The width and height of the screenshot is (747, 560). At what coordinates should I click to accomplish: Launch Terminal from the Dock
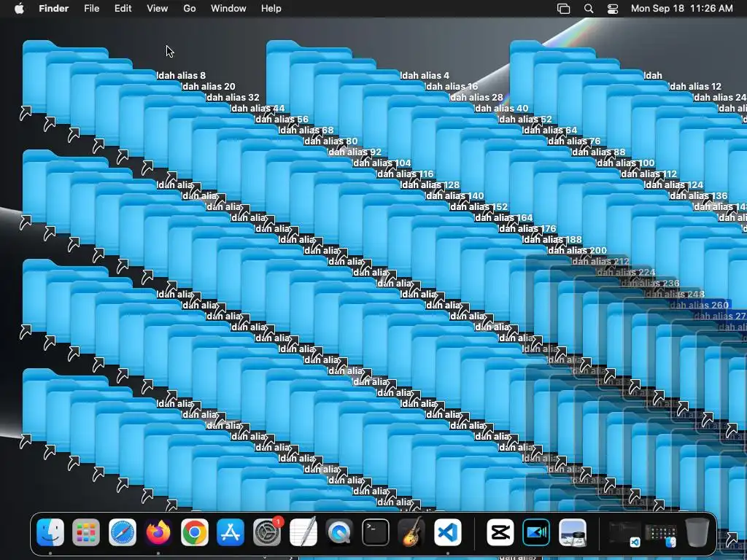point(376,532)
